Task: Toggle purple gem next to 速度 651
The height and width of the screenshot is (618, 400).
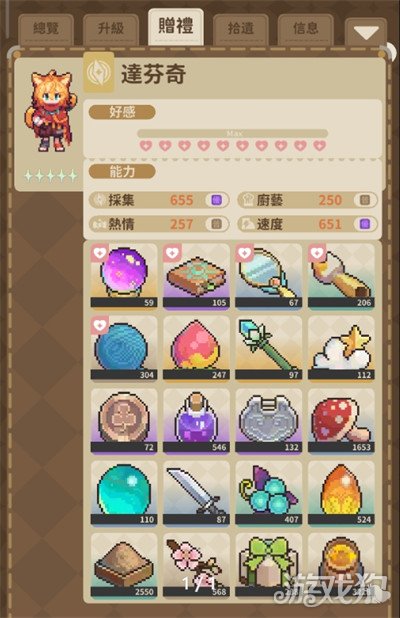Action: (365, 224)
